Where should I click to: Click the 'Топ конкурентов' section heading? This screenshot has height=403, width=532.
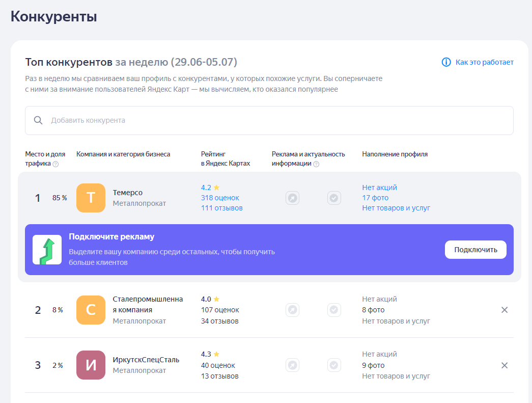pos(69,62)
